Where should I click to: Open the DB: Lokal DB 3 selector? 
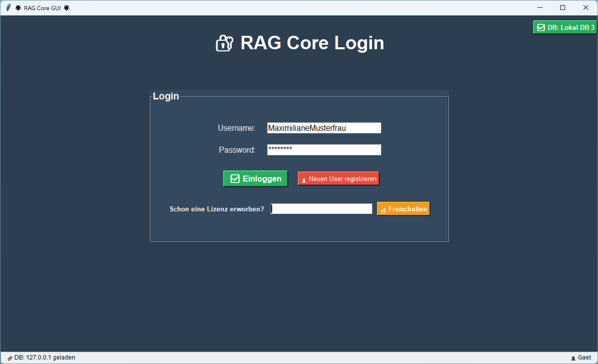565,27
